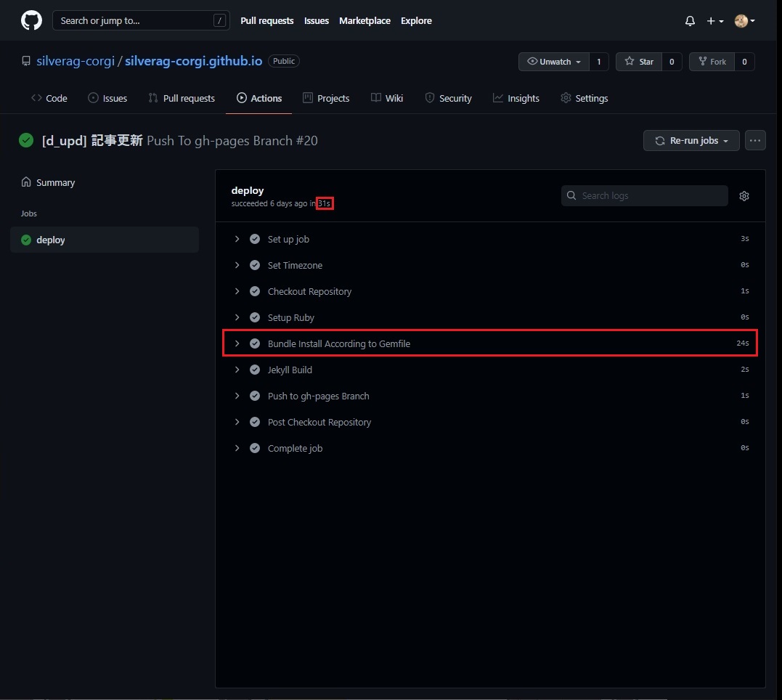Open the Unwatch dropdown

pos(553,62)
